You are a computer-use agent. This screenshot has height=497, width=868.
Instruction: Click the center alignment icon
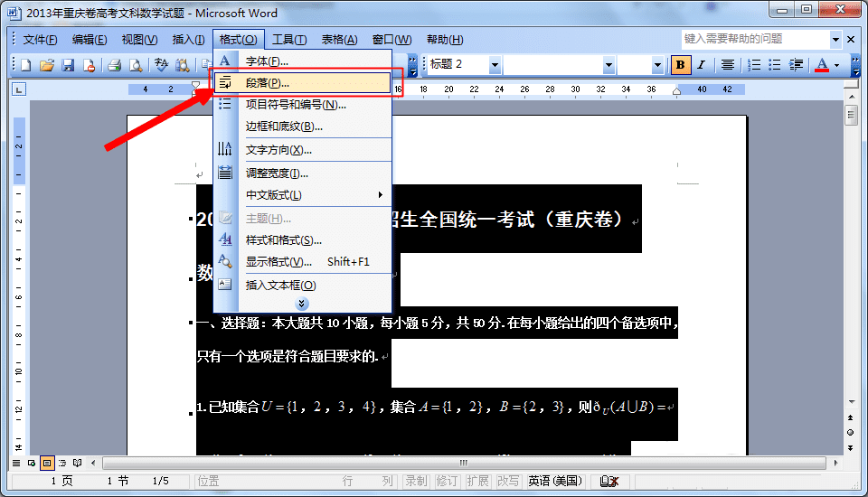tap(727, 65)
